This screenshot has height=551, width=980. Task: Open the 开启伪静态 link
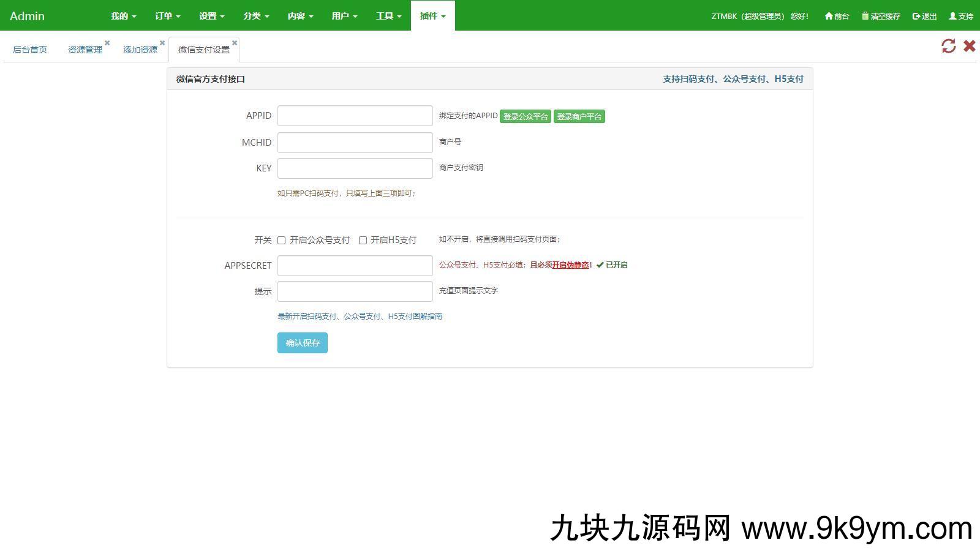tap(570, 265)
